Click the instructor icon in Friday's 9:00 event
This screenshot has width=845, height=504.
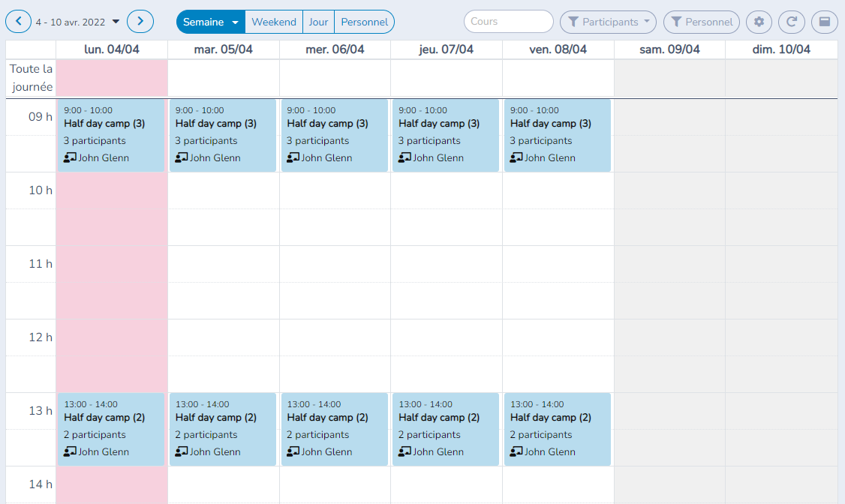(516, 157)
